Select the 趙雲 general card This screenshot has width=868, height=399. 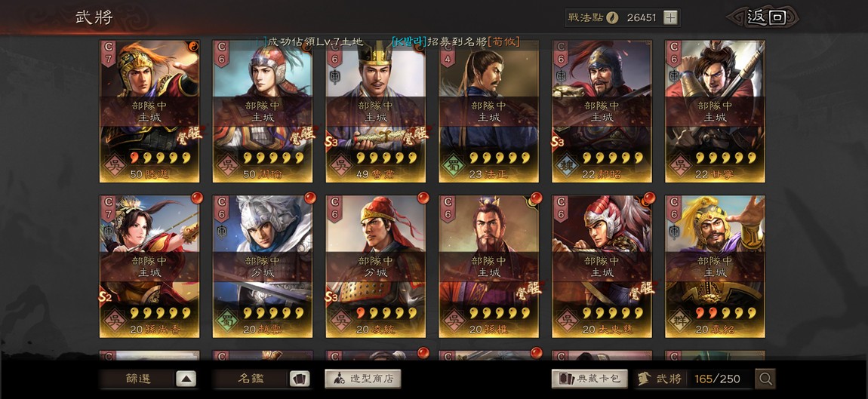[263, 266]
